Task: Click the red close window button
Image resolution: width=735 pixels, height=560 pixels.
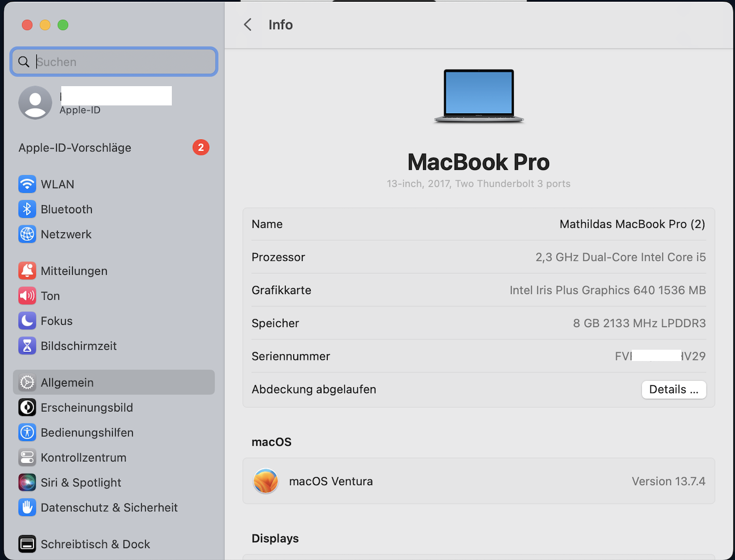Action: (27, 25)
